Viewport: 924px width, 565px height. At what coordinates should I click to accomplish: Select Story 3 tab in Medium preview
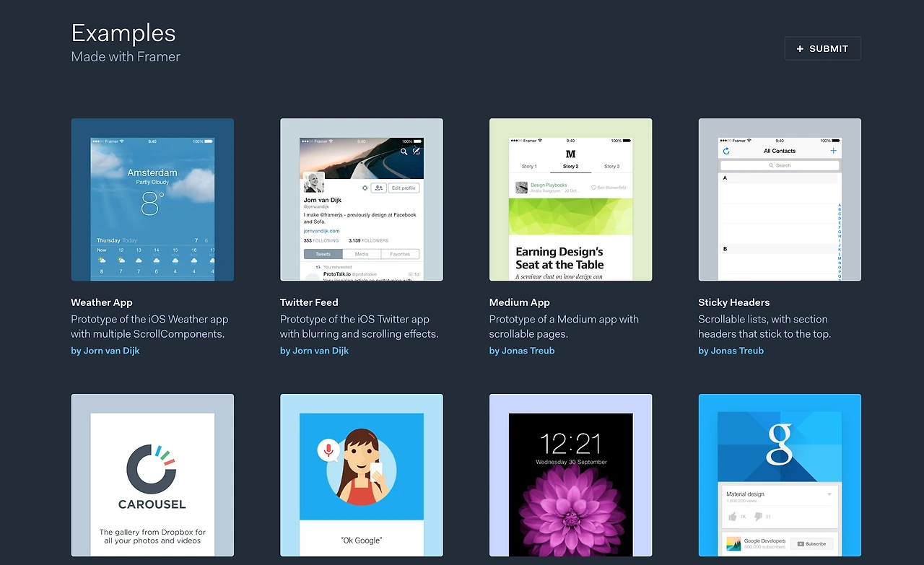[x=612, y=166]
